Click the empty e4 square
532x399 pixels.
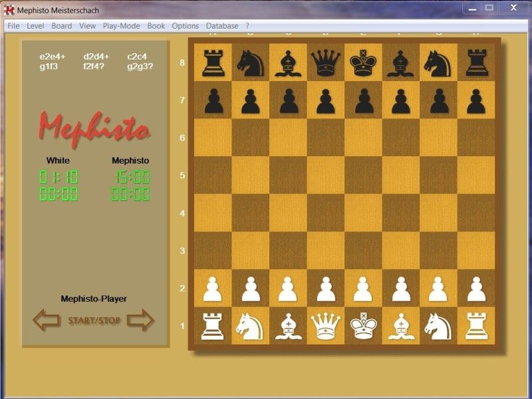pos(363,213)
